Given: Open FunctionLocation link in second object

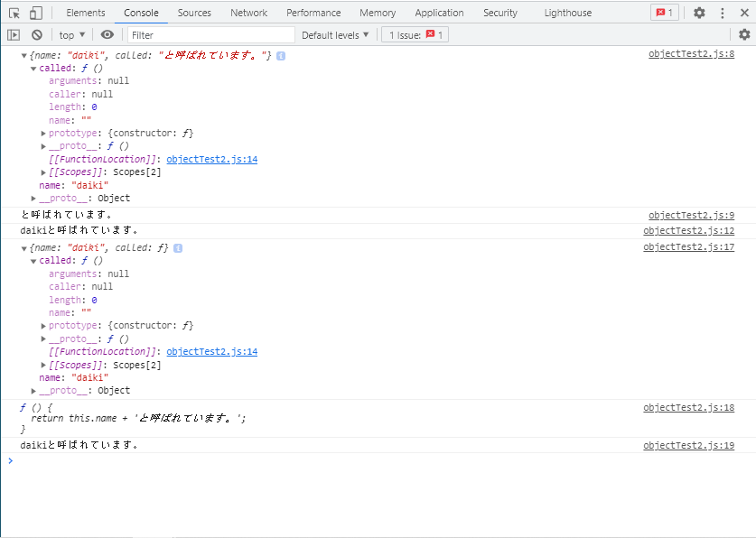Looking at the screenshot, I should [211, 352].
